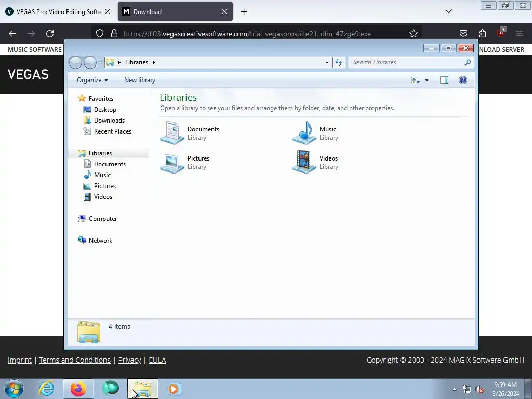This screenshot has height=399, width=532.
Task: Open the Videos library icon in main pane
Action: point(304,162)
